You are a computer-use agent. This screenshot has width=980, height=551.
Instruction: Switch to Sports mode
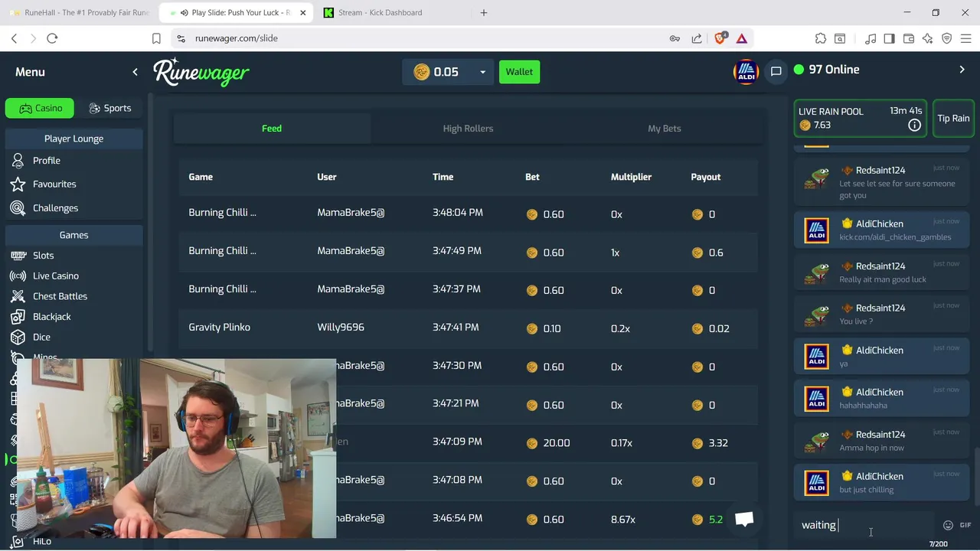point(109,108)
